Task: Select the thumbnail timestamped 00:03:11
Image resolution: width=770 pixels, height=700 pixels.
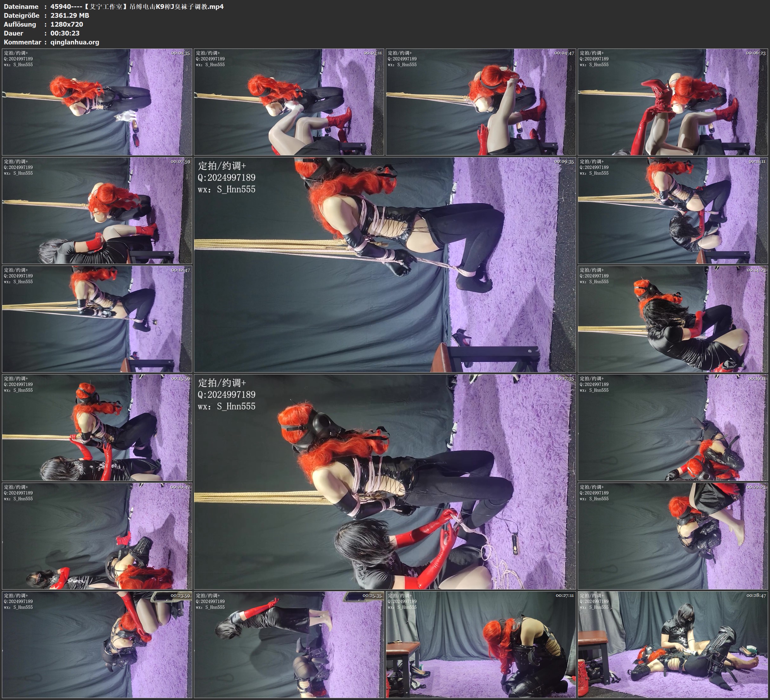Action: (289, 102)
